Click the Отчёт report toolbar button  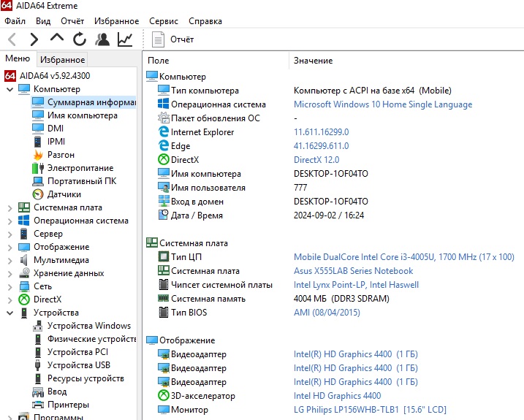173,39
